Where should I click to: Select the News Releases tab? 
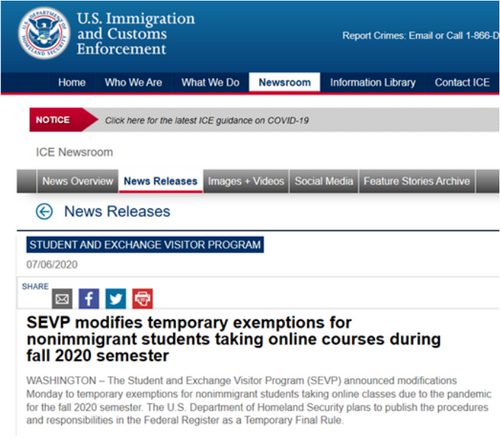point(161,181)
